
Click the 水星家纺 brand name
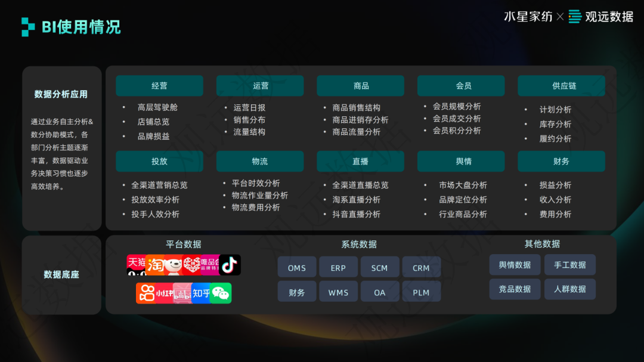click(x=528, y=17)
